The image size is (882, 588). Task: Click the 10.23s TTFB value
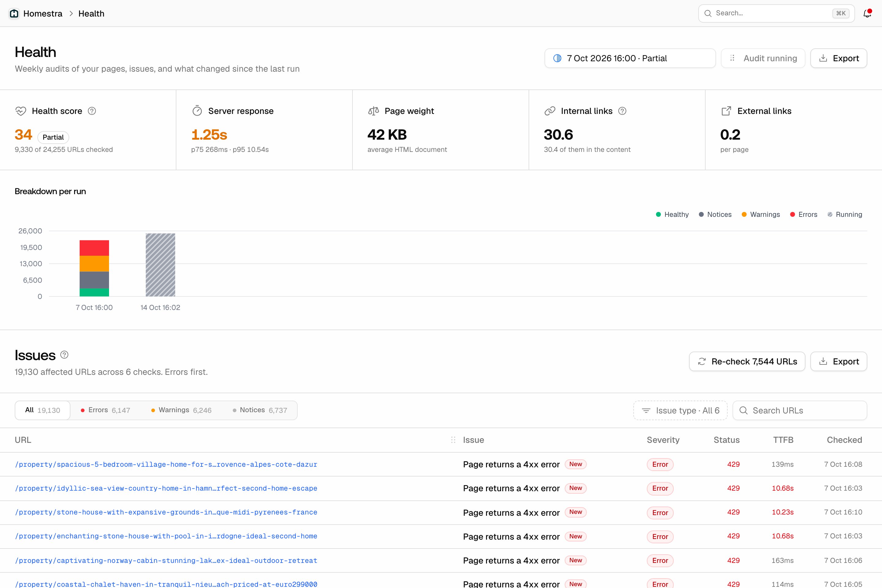[x=783, y=512]
